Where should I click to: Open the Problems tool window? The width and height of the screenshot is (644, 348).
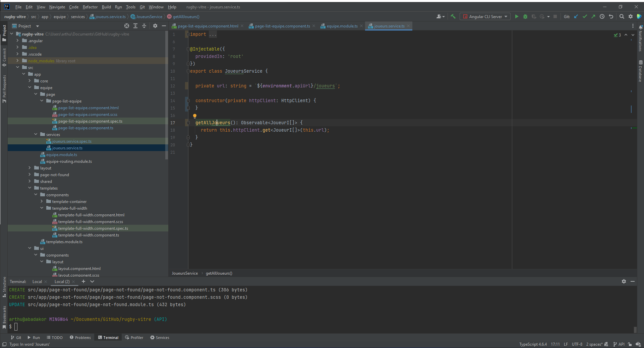(x=80, y=338)
